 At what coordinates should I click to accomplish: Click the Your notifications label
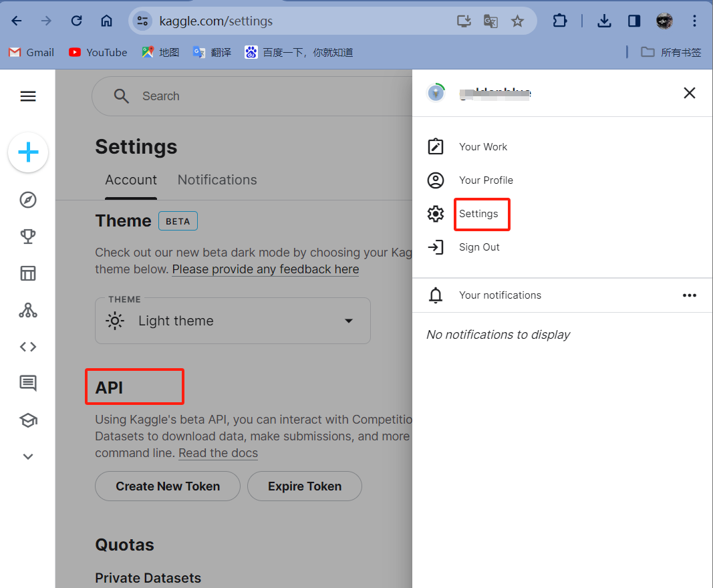[500, 295]
